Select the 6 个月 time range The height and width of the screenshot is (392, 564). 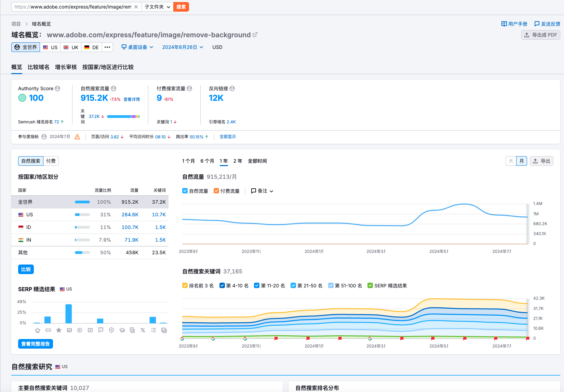(207, 161)
